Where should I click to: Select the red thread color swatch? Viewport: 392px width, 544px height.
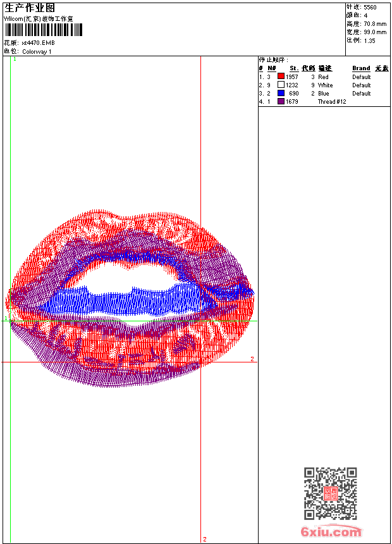tap(281, 77)
